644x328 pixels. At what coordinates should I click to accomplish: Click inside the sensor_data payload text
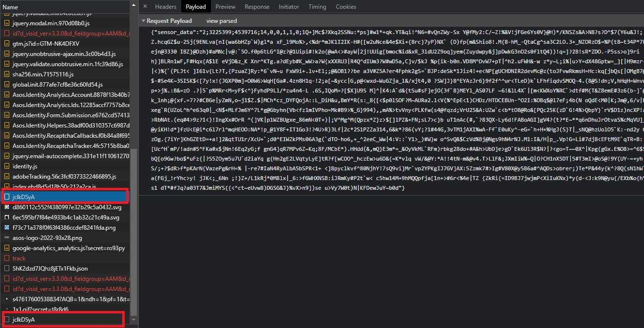[x=397, y=109]
